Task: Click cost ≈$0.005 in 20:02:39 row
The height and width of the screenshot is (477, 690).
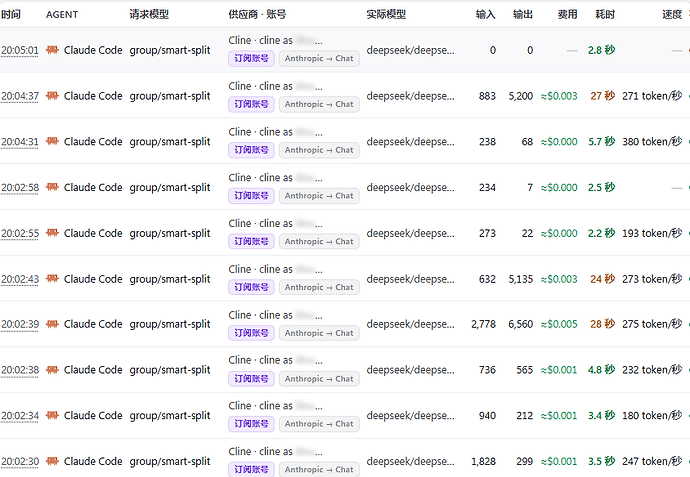Action: point(559,324)
